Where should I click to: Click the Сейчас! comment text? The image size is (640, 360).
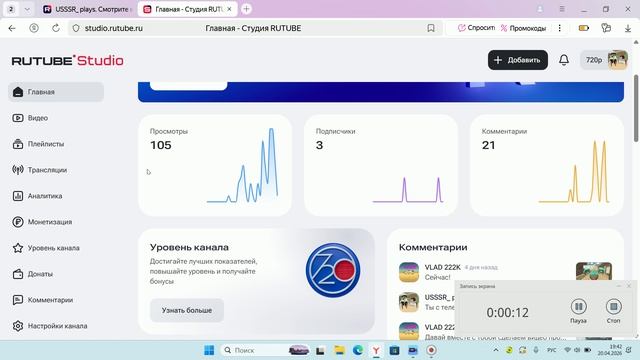coord(438,278)
